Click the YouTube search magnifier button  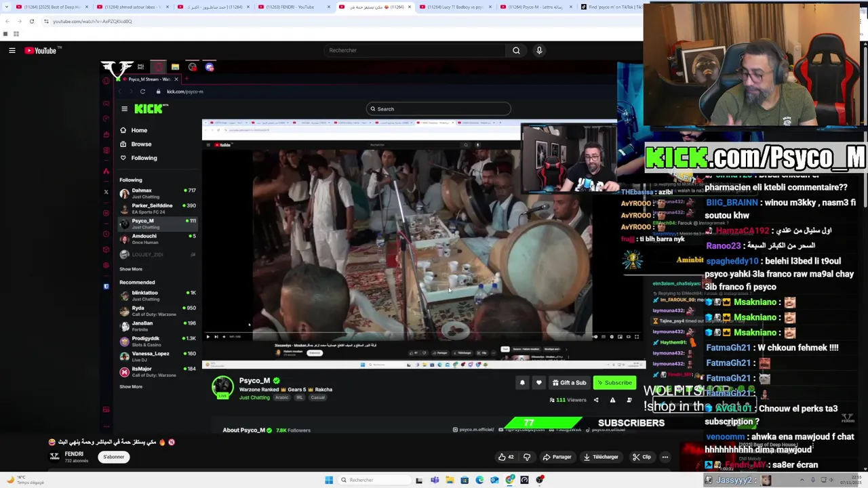516,50
